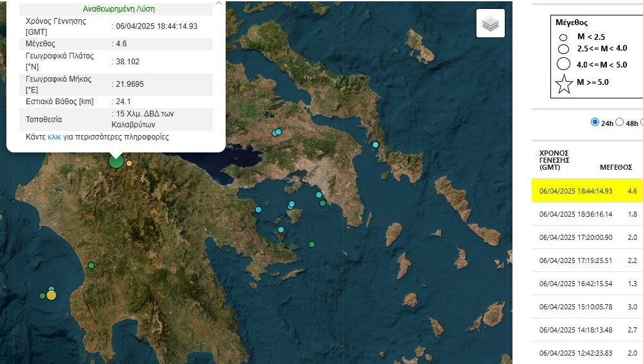Follow the 'κλικ' link for more information

(54, 137)
